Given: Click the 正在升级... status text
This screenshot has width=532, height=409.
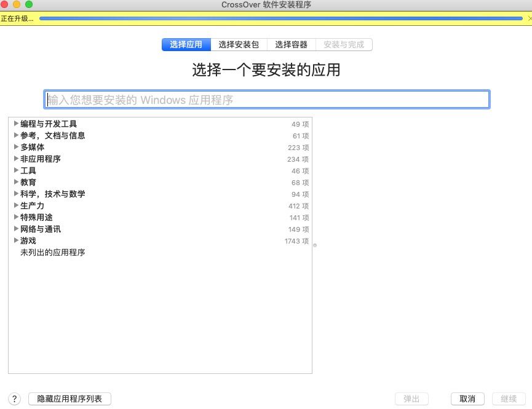Looking at the screenshot, I should pyautogui.click(x=17, y=18).
